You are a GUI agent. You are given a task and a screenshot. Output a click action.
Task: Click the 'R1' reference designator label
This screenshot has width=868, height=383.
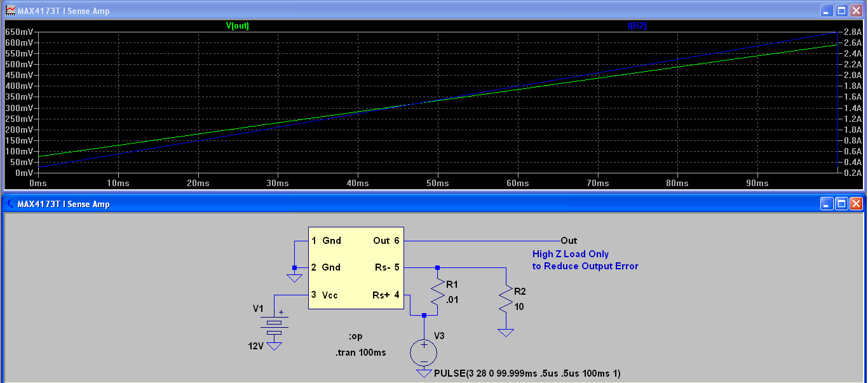(452, 285)
